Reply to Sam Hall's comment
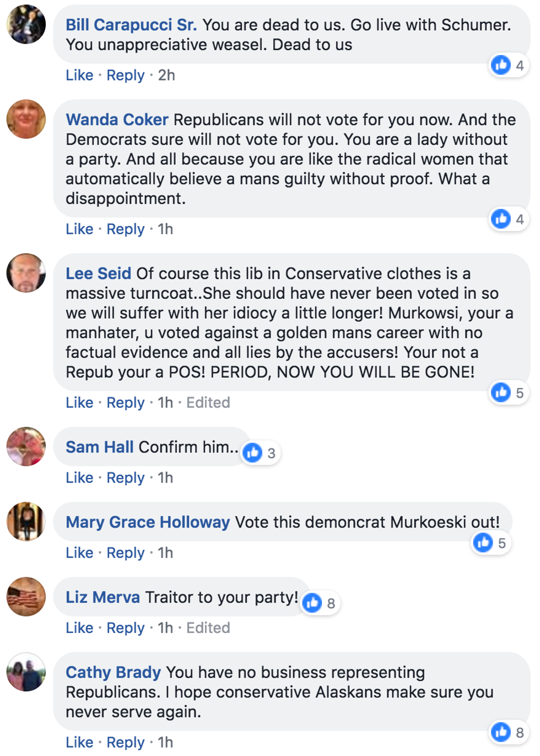 125,478
